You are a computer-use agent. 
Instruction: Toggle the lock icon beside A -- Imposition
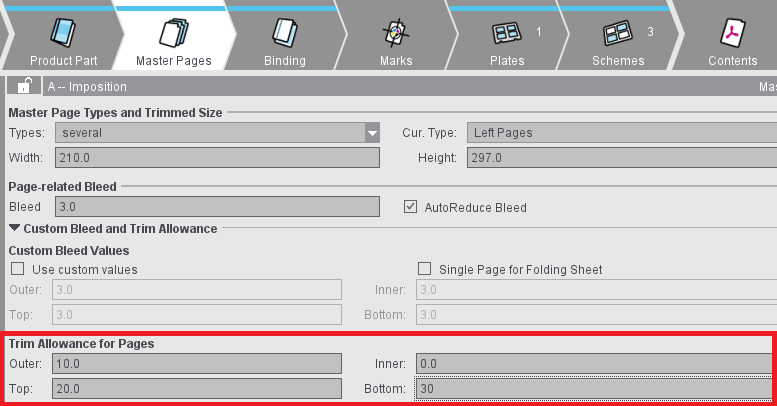(x=25, y=86)
